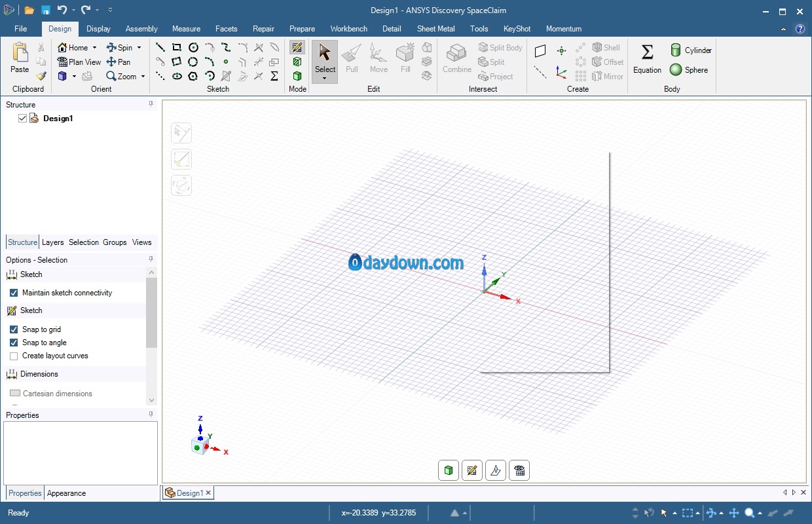Open the Views panel tab
Viewport: 812px width, 524px height.
point(141,242)
